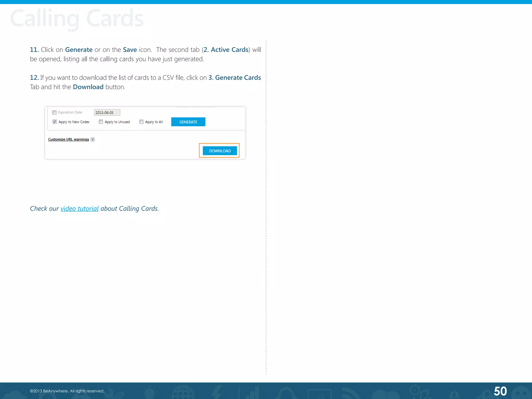This screenshot has width=532, height=399.
Task: Check the Apply to All checkbox
Action: pos(141,122)
